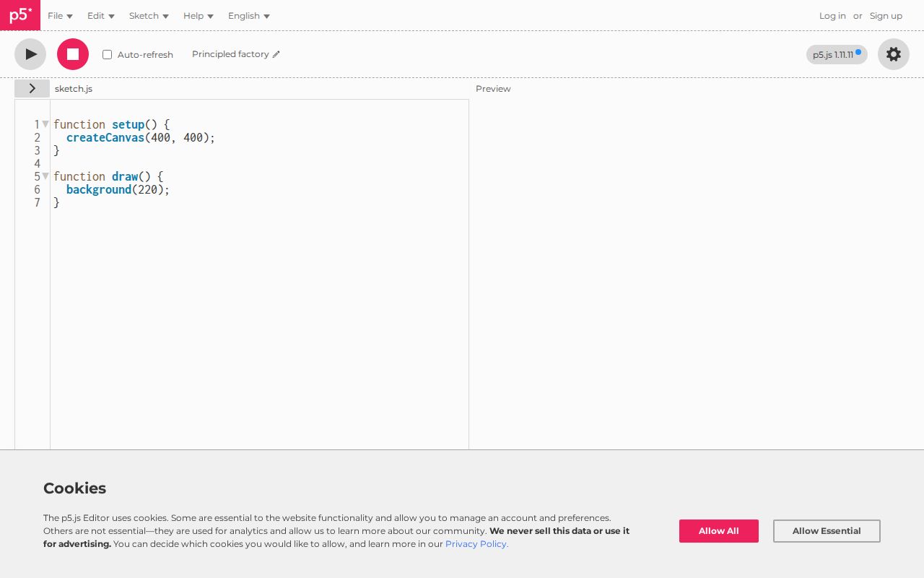The width and height of the screenshot is (924, 578).
Task: Open the Help menu
Action: [198, 16]
